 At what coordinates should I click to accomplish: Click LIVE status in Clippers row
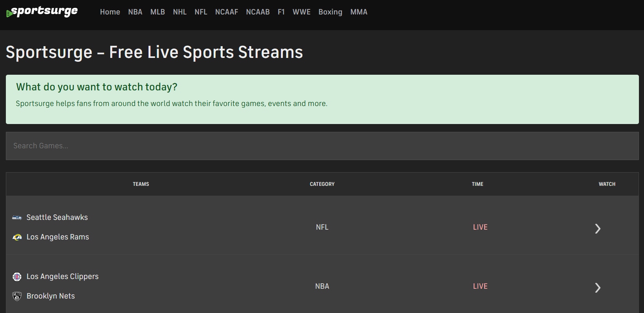click(480, 286)
